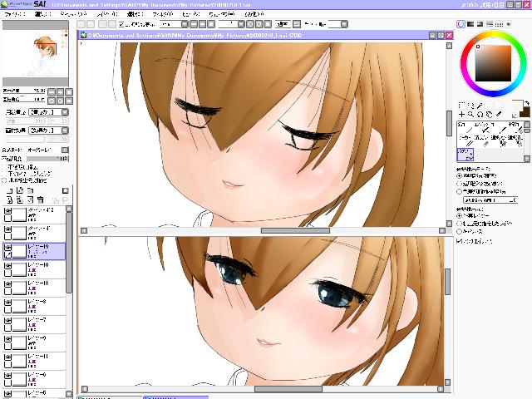Show the HSV slider panel

(480, 24)
